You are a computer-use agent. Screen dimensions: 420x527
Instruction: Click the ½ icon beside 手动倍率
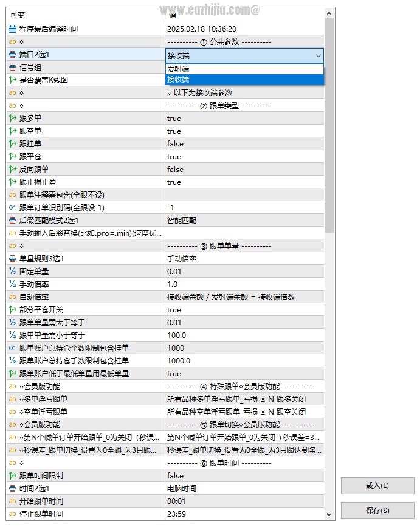click(12, 284)
